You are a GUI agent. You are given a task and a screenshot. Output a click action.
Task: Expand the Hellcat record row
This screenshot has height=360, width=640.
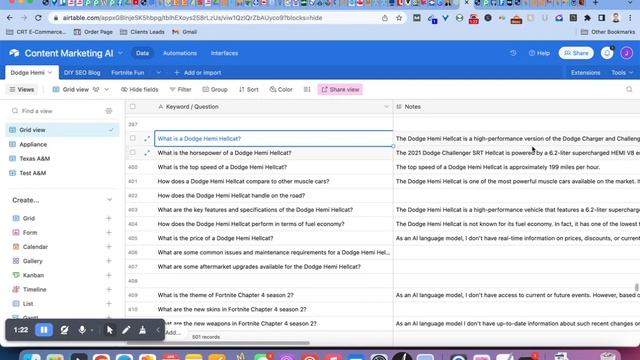point(147,139)
